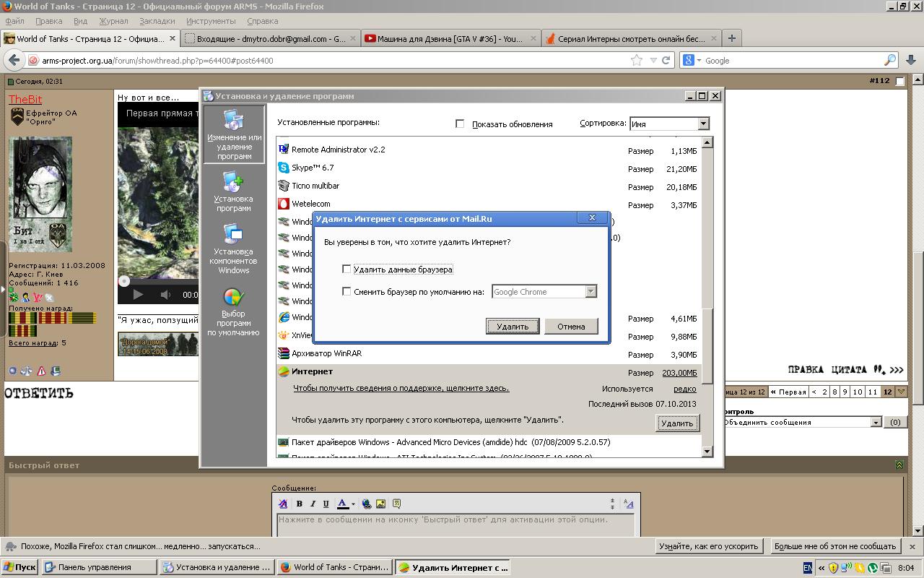
Task: Click the Remote Administrator v2.2 icon
Action: 284,150
